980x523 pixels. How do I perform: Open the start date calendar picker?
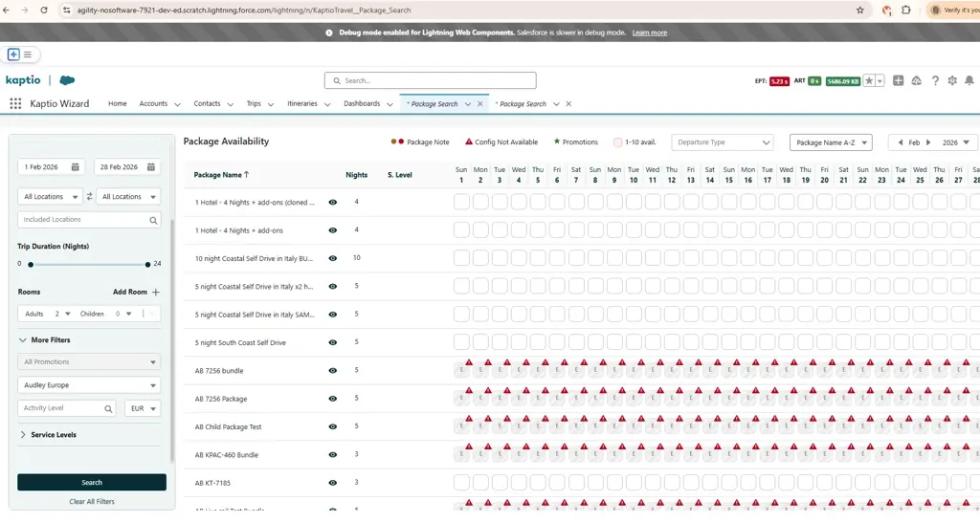76,167
